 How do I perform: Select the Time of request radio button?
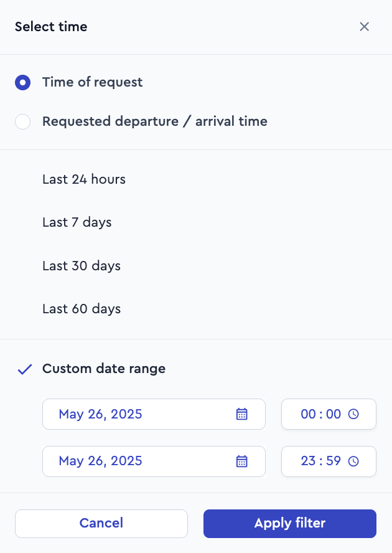[x=22, y=83]
